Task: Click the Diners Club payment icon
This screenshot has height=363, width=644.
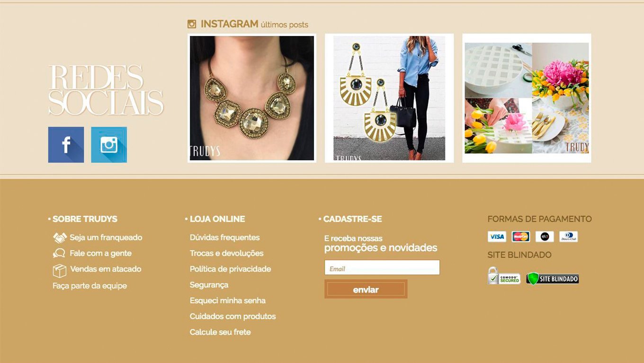Action: click(x=568, y=236)
